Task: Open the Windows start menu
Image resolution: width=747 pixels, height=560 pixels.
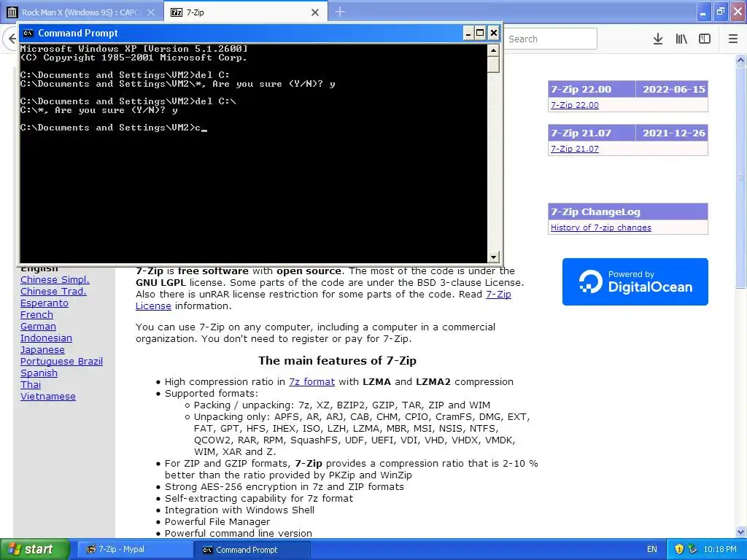Action: pyautogui.click(x=34, y=550)
